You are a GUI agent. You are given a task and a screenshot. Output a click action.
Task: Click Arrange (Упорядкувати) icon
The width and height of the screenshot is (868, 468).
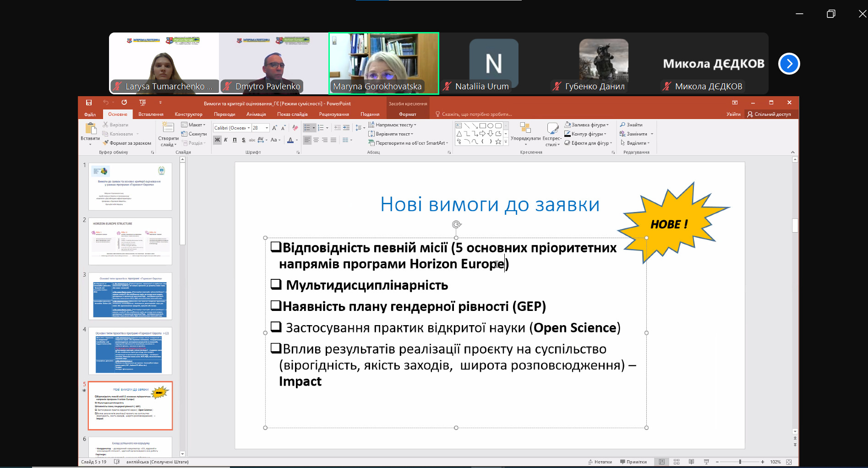point(525,128)
